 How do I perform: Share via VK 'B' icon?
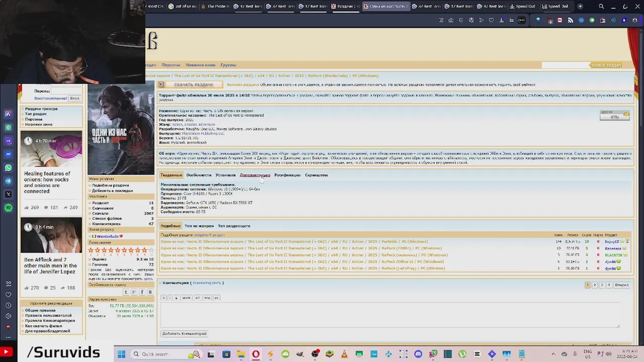150,292
